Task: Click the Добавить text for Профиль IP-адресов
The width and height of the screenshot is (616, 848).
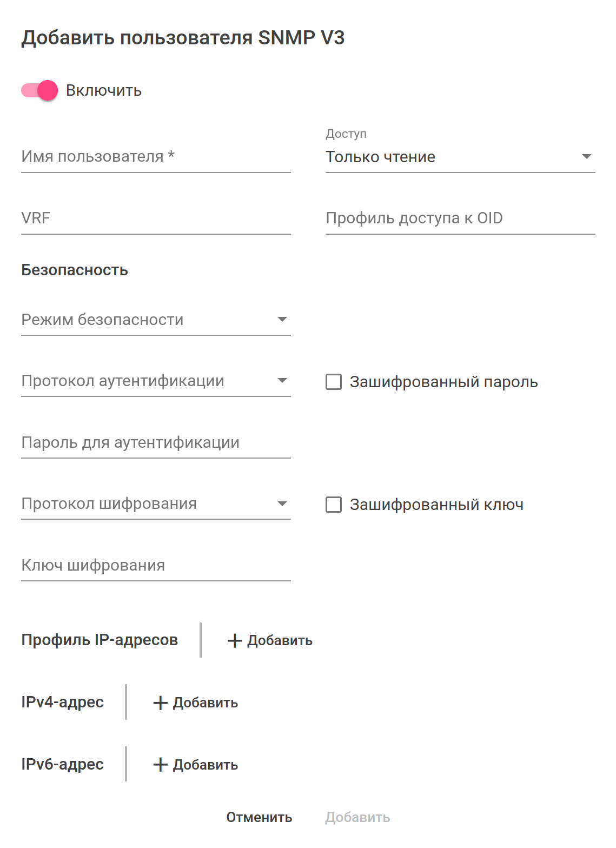Action: pyautogui.click(x=280, y=641)
